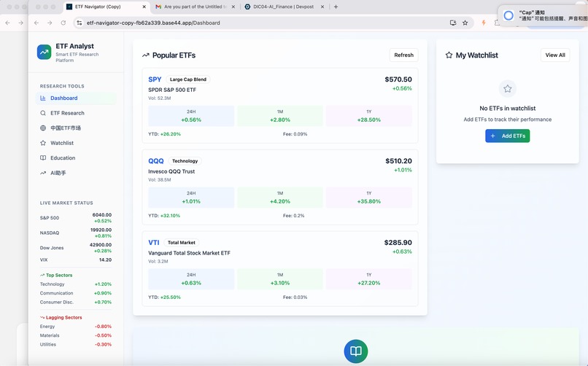Click the $570.50 SPY price
The width and height of the screenshot is (588, 366).
pyautogui.click(x=398, y=79)
